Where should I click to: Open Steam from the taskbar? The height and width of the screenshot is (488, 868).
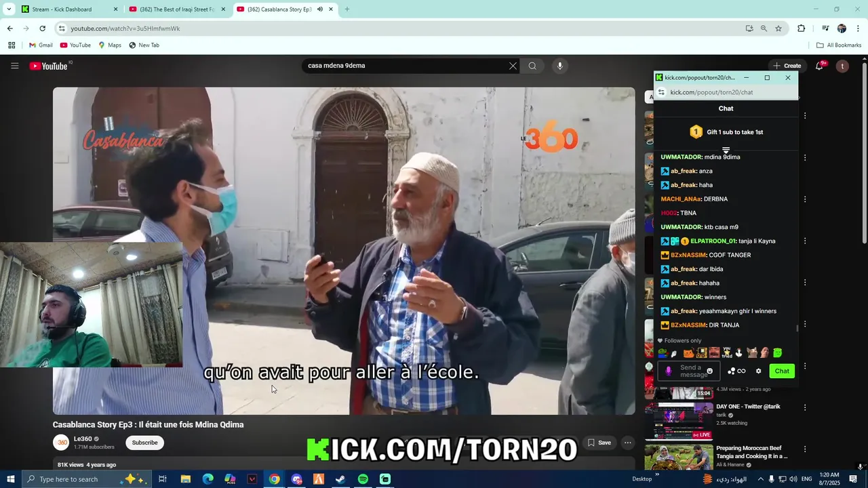(340, 479)
